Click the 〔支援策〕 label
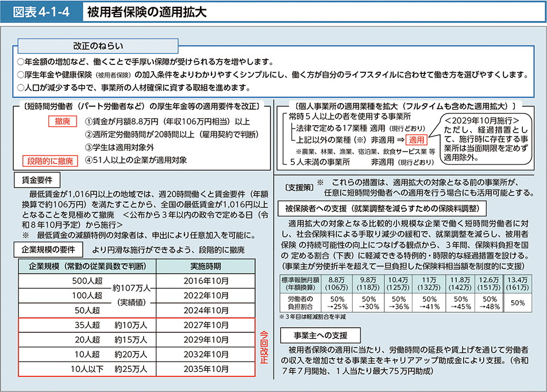The image size is (547, 392). coord(299,188)
